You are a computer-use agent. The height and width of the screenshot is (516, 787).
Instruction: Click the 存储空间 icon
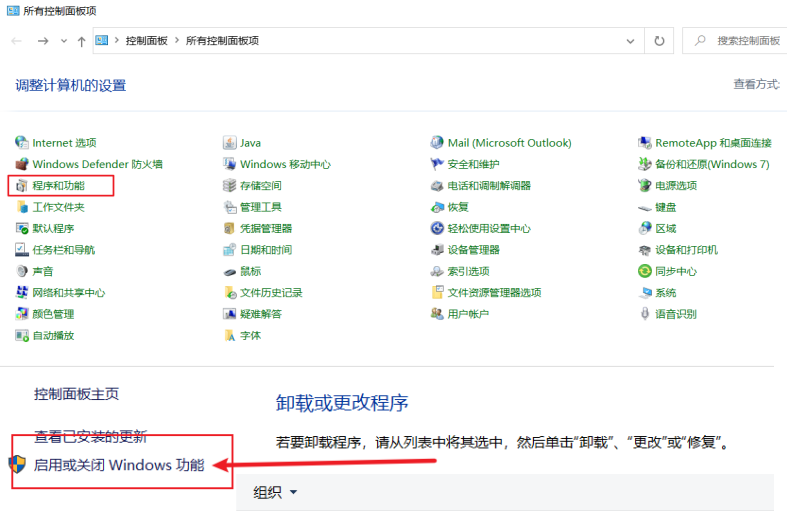(229, 186)
